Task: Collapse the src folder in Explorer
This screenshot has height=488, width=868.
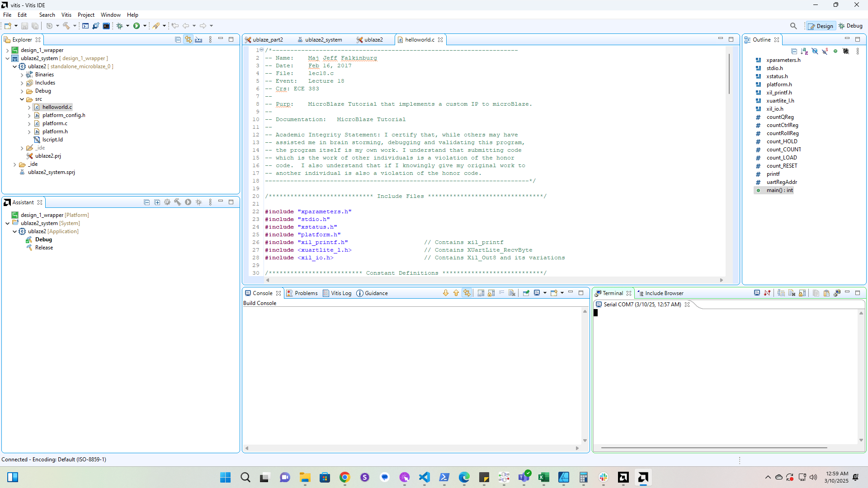Action: pyautogui.click(x=22, y=99)
